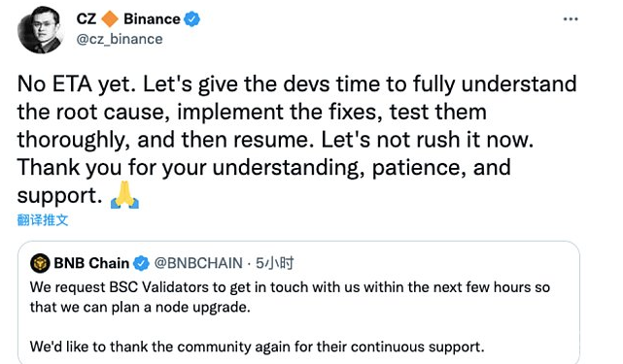Click the blue verified badge next to Binance
Screen dimensions: 623x364
(191, 19)
